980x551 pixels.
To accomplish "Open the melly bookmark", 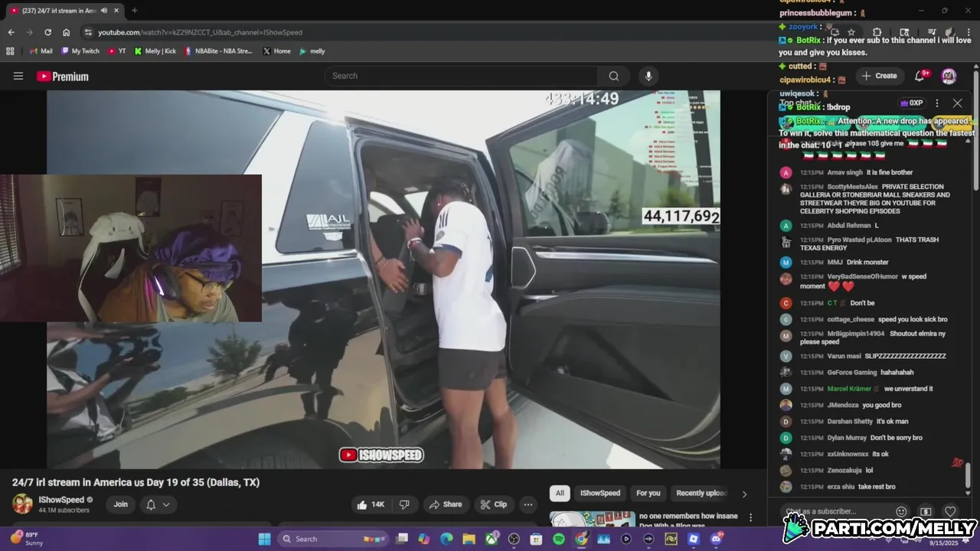I will (312, 51).
